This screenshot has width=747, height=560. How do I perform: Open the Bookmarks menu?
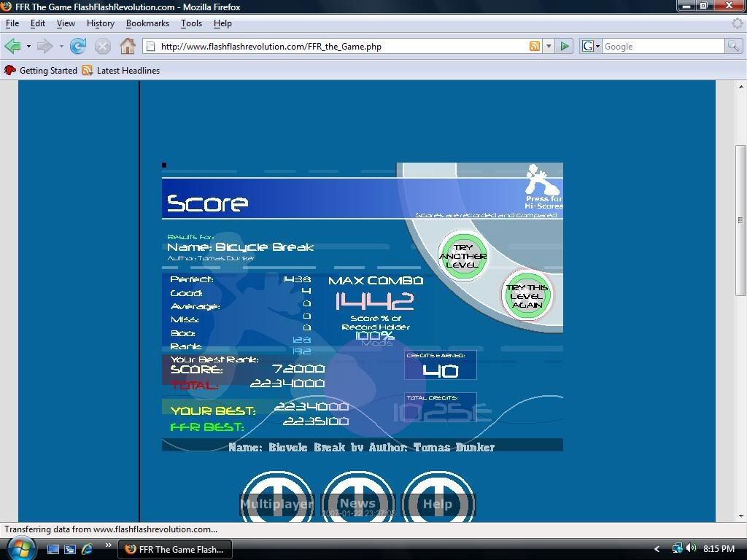(147, 23)
